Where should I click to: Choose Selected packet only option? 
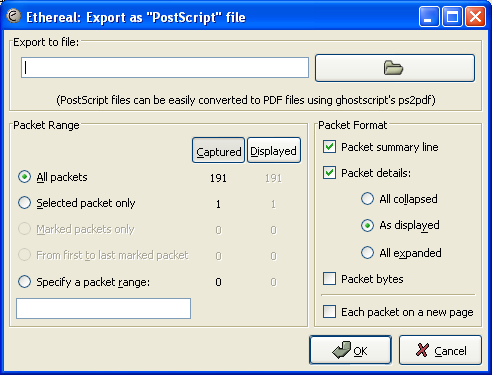click(25, 203)
